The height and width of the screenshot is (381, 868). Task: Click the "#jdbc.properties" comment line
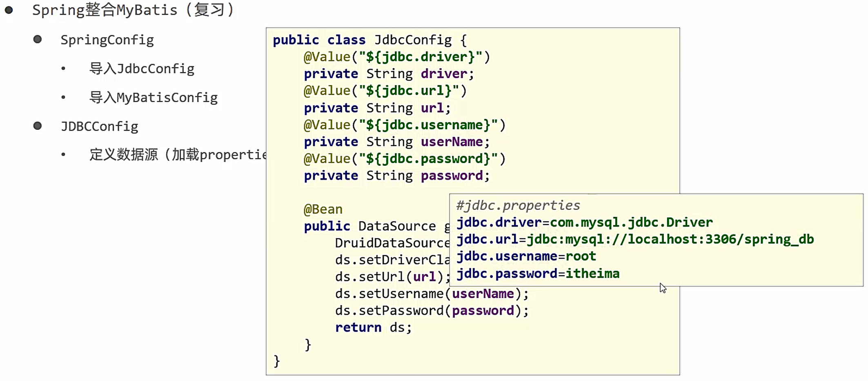(518, 205)
